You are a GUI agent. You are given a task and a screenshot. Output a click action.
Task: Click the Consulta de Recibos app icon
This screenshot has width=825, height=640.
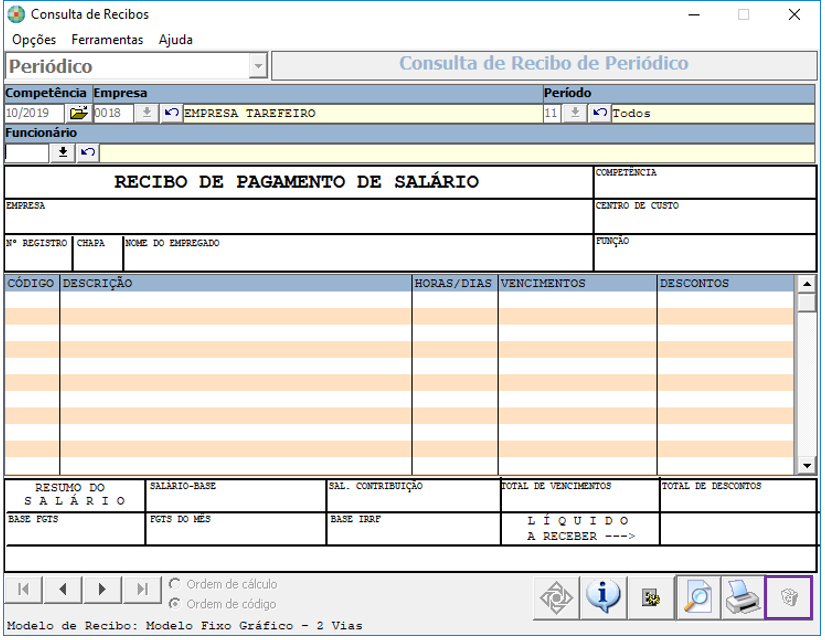[16, 14]
